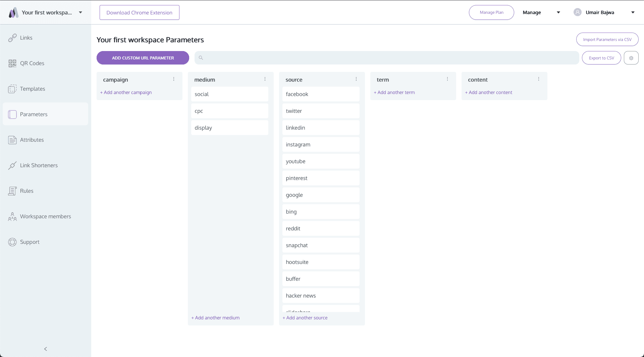Image resolution: width=644 pixels, height=357 pixels.
Task: Click the settings gear icon beside Export
Action: (631, 58)
